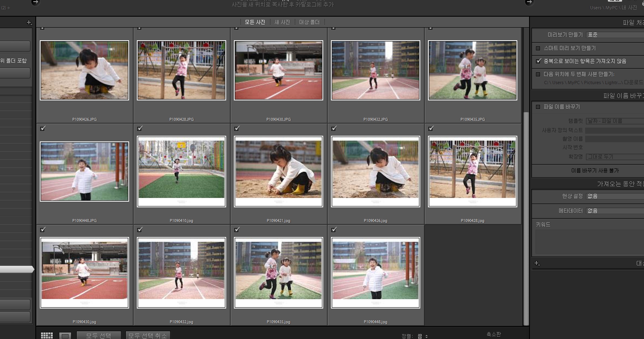
Task: Uncheck 중복으로 보이는 항목은 가져오지 않음
Action: [x=538, y=61]
